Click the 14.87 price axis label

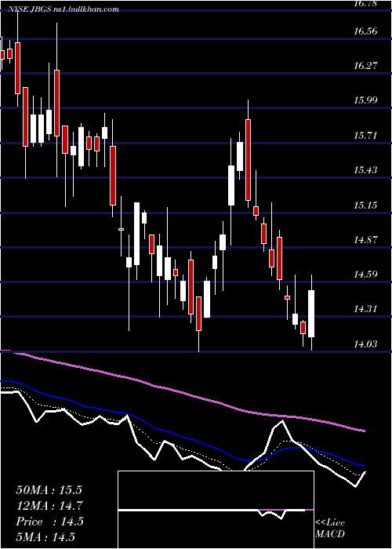click(x=365, y=240)
